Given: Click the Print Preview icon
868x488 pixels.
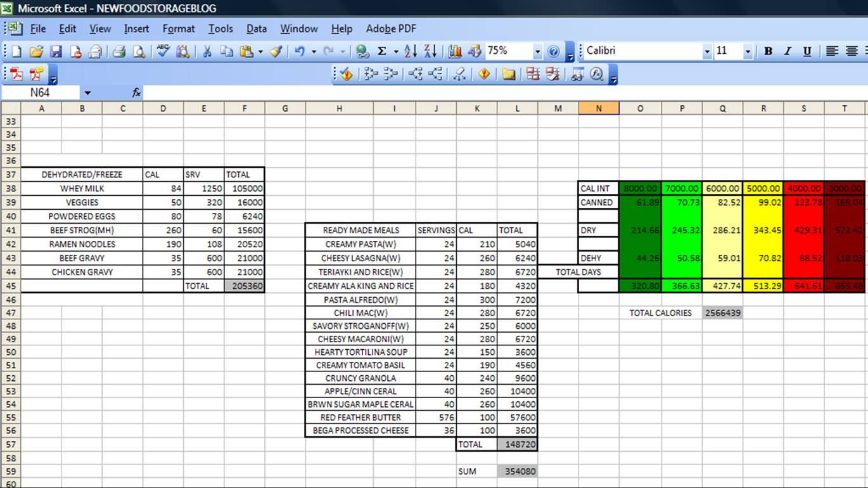Looking at the screenshot, I should coord(140,51).
